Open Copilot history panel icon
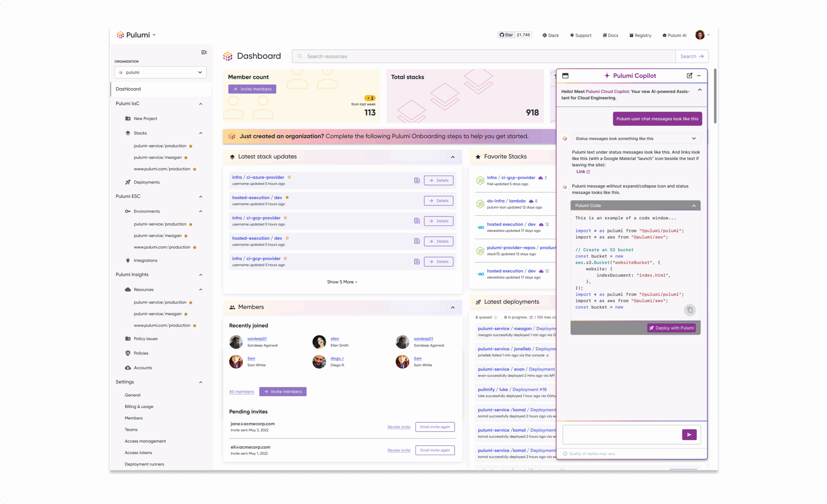 click(565, 76)
